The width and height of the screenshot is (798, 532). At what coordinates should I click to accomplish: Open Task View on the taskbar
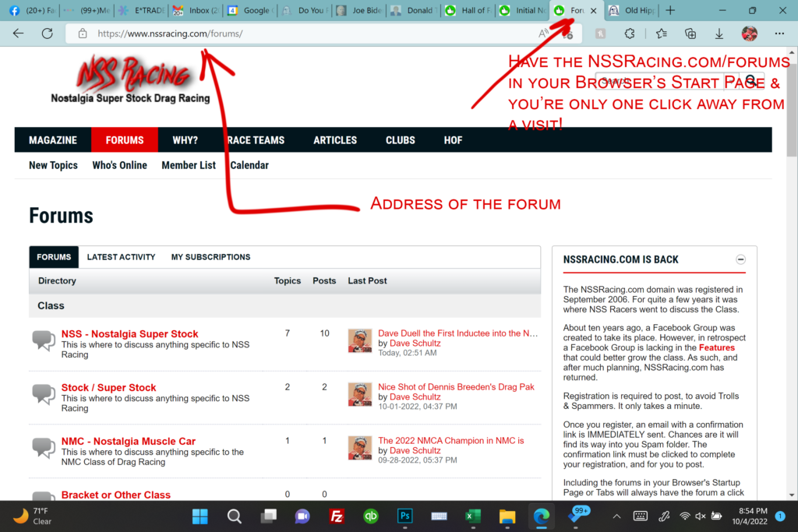pos(268,516)
